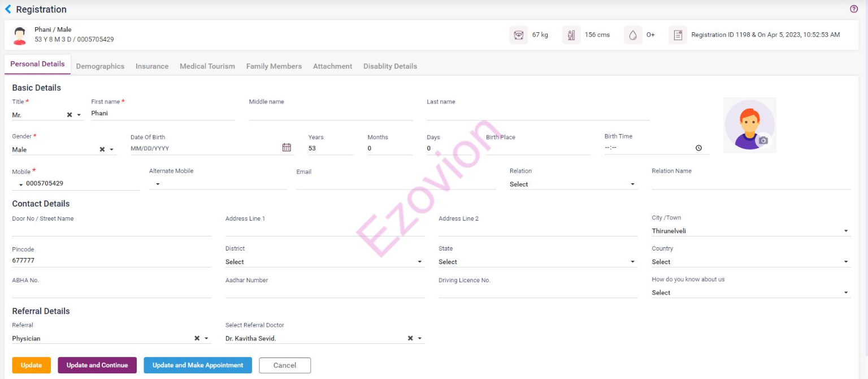Expand the Title dropdown arrow
868x379 pixels.
pyautogui.click(x=79, y=115)
